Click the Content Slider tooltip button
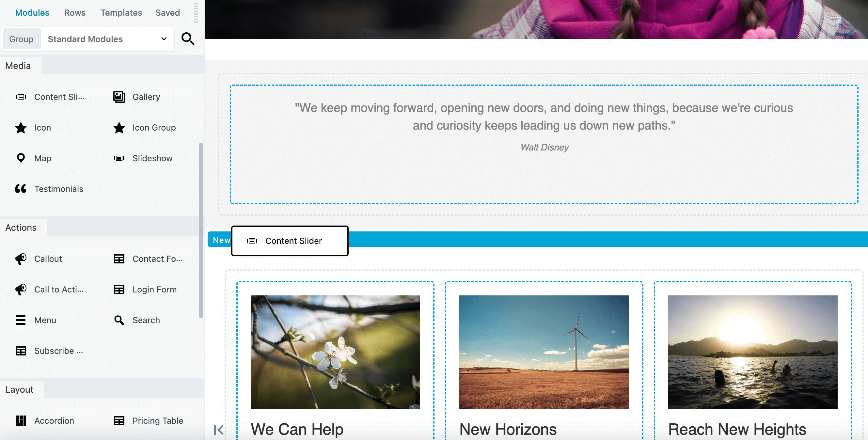The height and width of the screenshot is (440, 868). click(290, 240)
